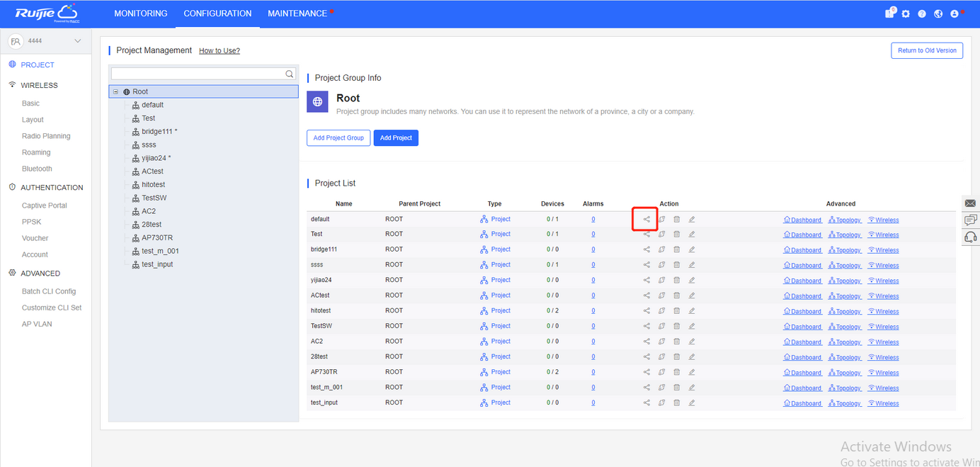
Task: Open the headset support icon on right edge
Action: point(971,237)
